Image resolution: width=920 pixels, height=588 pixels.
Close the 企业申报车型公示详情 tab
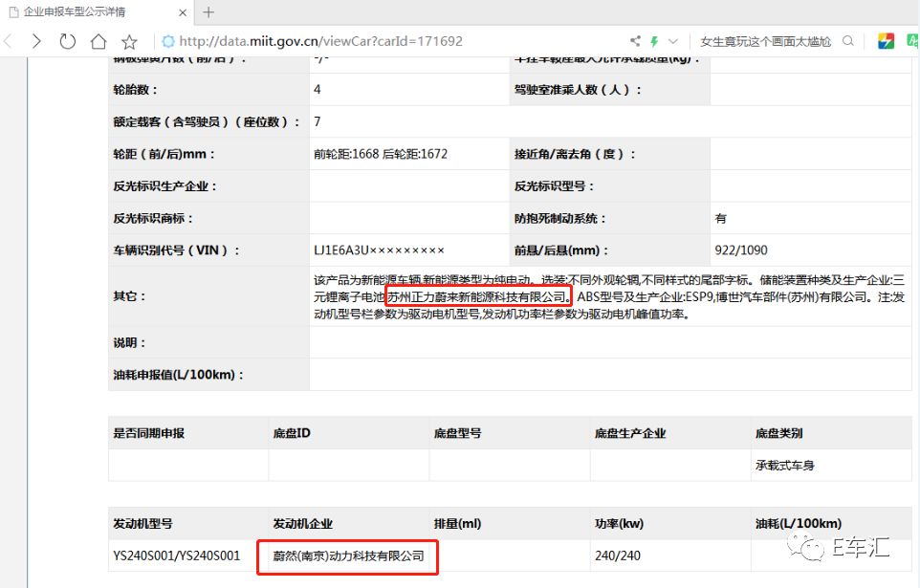coord(183,12)
